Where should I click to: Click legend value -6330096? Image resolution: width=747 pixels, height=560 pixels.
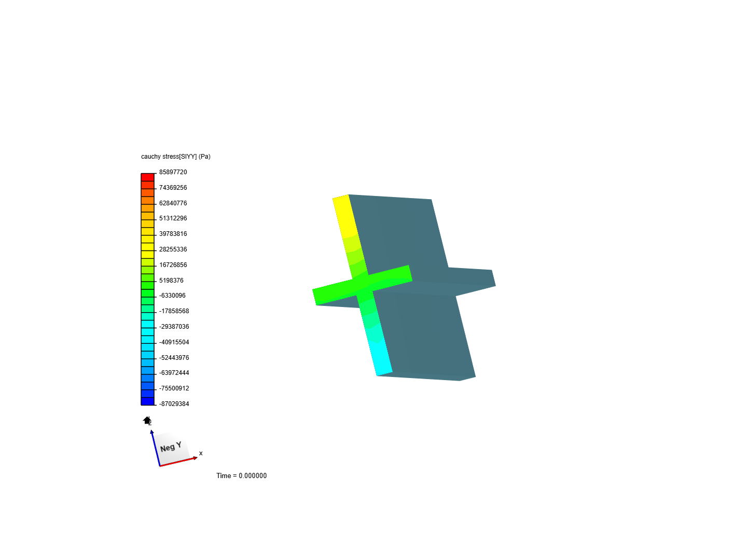(x=172, y=296)
